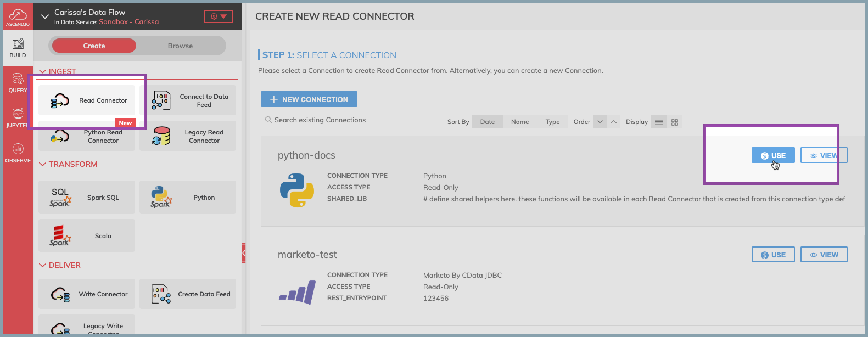The image size is (868, 337).
Task: Select the Write Connector component
Action: (87, 294)
